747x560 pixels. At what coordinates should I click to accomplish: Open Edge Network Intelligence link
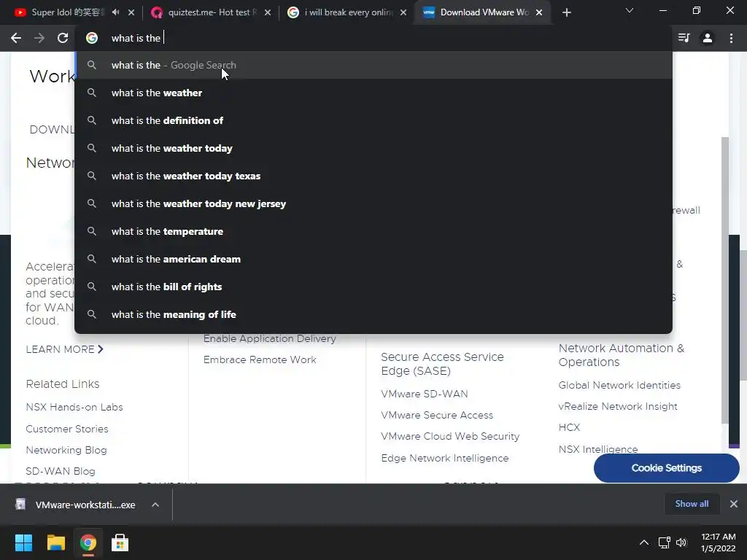(445, 458)
